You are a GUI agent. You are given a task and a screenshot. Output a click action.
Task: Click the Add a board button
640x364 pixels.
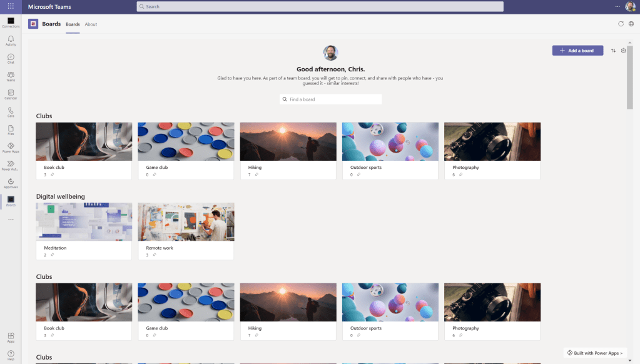(x=577, y=51)
